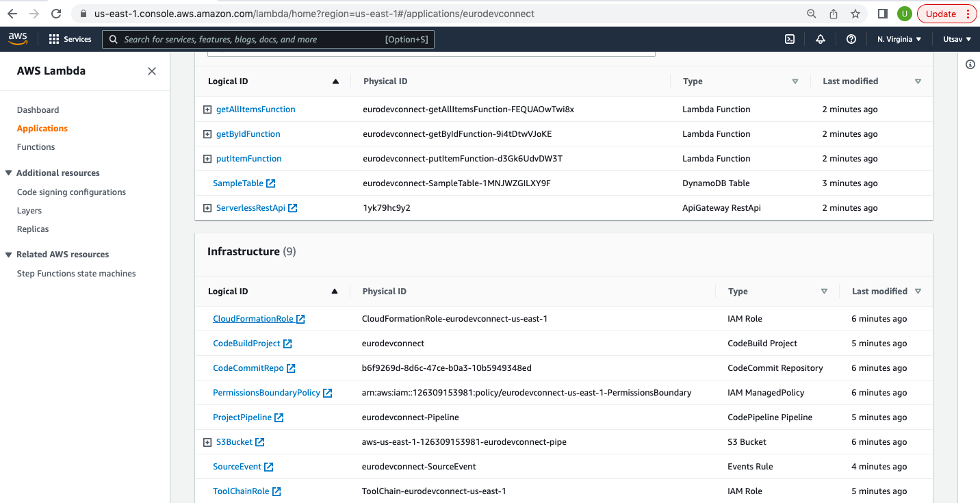The height and width of the screenshot is (503, 980).
Task: Open CodeCommitRepo link
Action: pyautogui.click(x=248, y=368)
